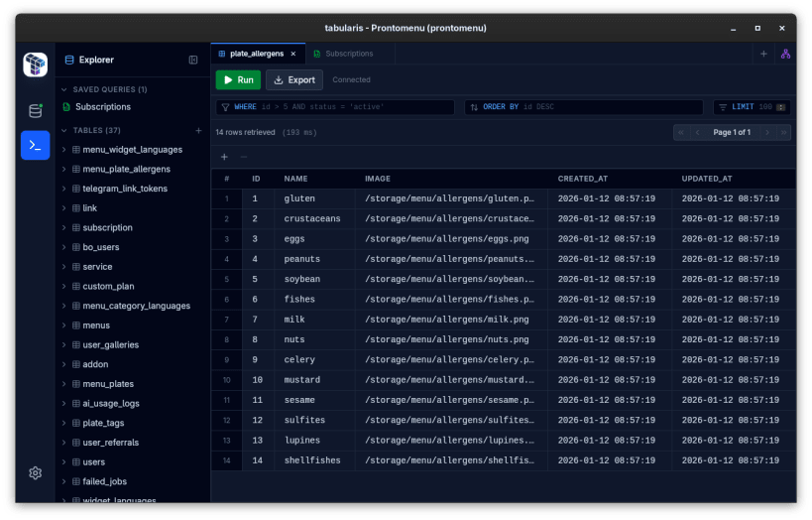The image size is (812, 520).
Task: Click the ORDER BY input field
Action: [x=584, y=107]
